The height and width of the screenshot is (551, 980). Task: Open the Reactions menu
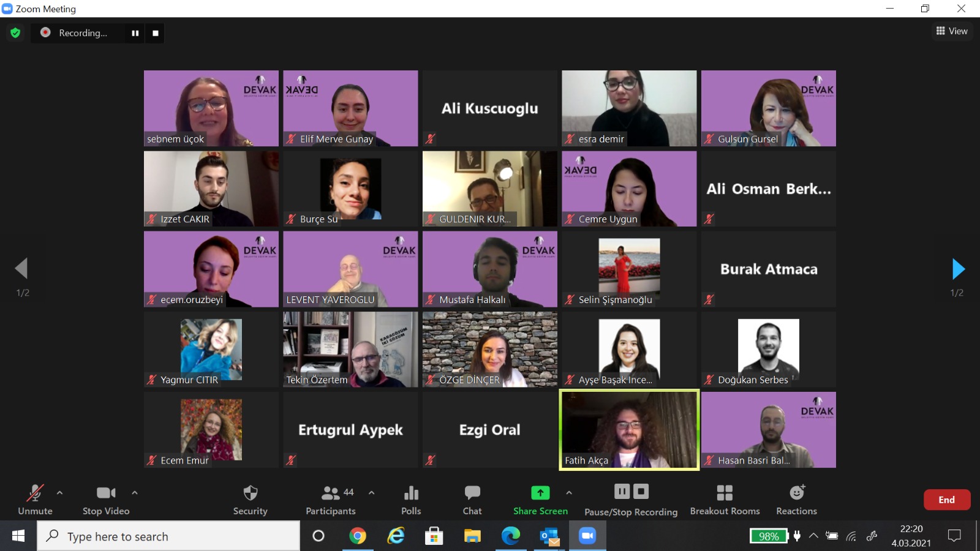click(x=796, y=499)
